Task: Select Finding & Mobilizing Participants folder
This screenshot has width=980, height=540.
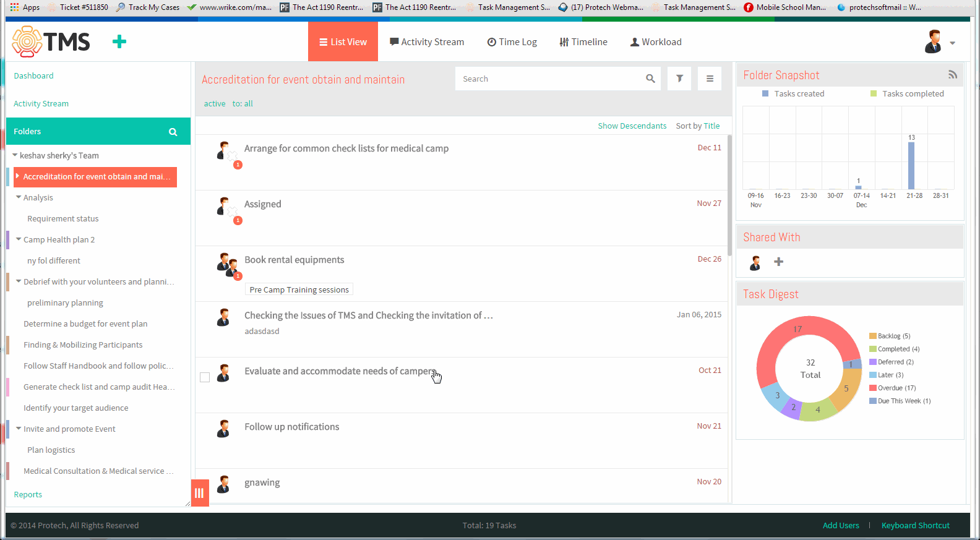Action: pos(83,345)
